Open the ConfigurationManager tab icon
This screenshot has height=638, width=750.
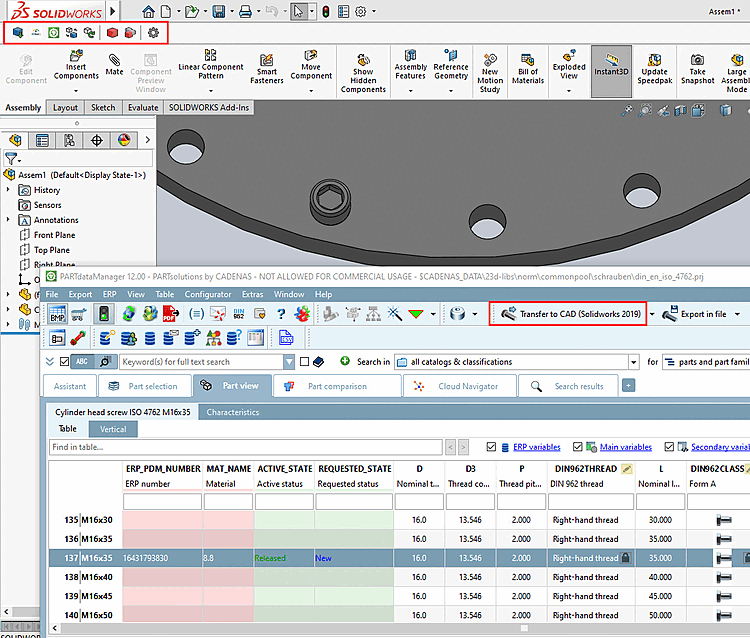69,140
